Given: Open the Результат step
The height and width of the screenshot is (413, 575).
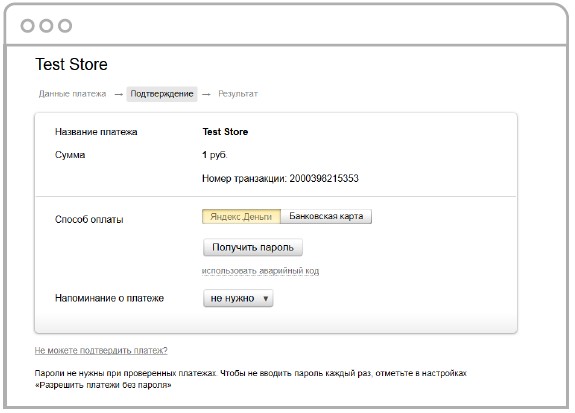Looking at the screenshot, I should point(238,94).
